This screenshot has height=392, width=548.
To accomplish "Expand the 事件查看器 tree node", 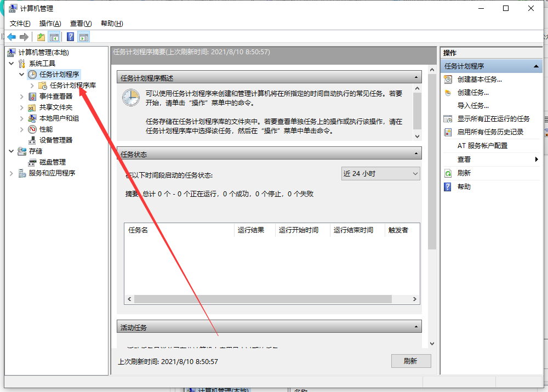I will point(22,96).
